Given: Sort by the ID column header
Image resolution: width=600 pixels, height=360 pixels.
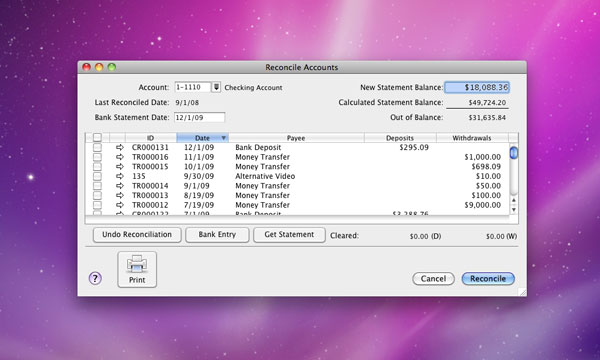Looking at the screenshot, I should (151, 138).
